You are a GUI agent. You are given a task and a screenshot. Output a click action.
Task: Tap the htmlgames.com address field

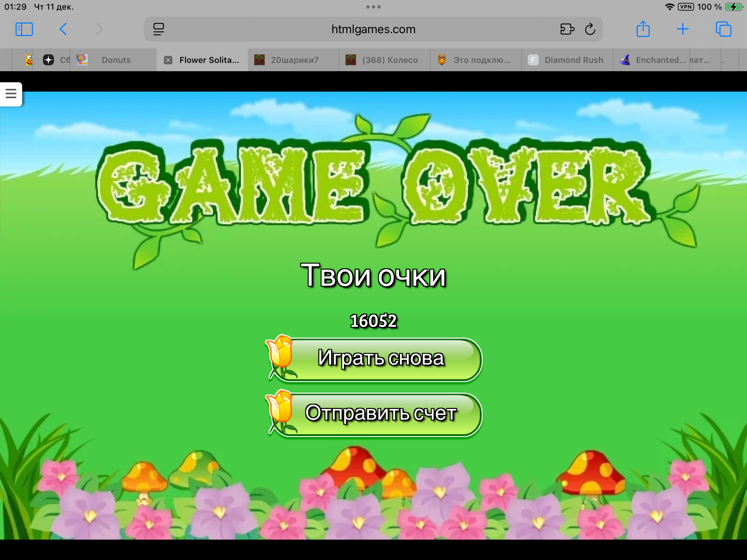click(x=373, y=29)
